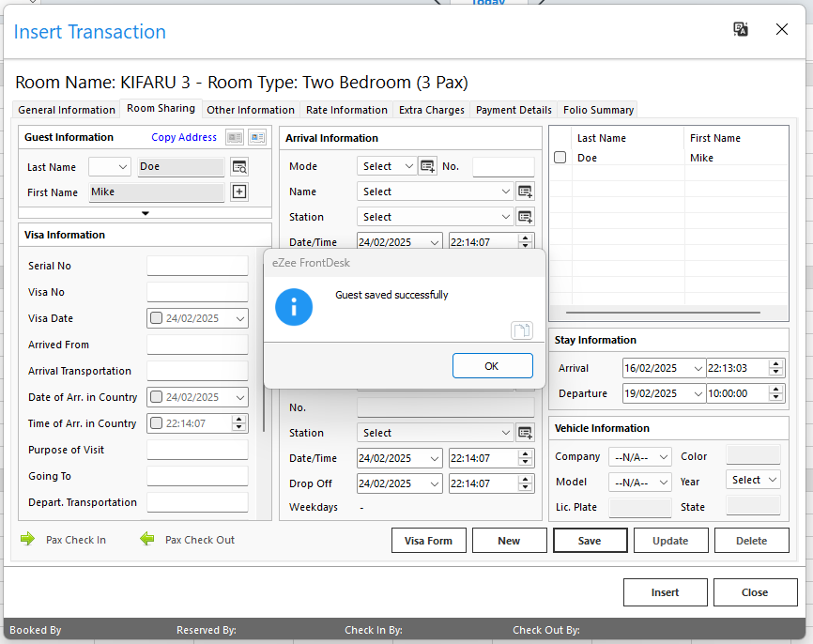
Task: Click the Copy Address link
Action: (x=184, y=137)
